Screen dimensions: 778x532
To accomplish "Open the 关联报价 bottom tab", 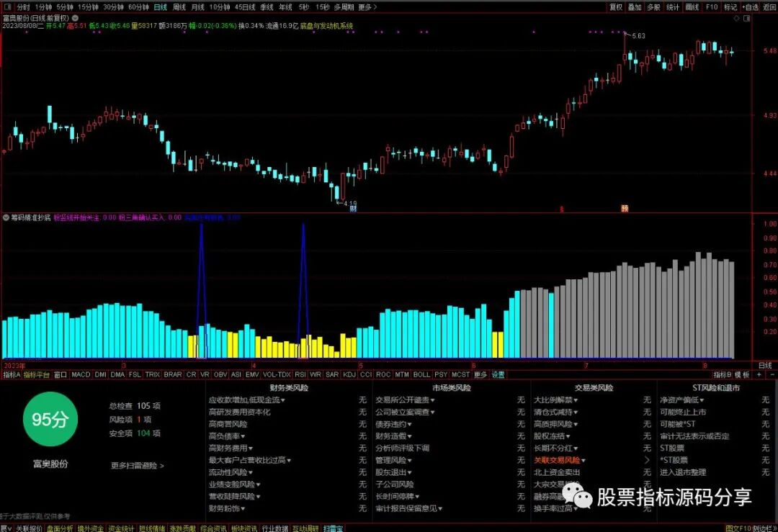I will point(29,528).
